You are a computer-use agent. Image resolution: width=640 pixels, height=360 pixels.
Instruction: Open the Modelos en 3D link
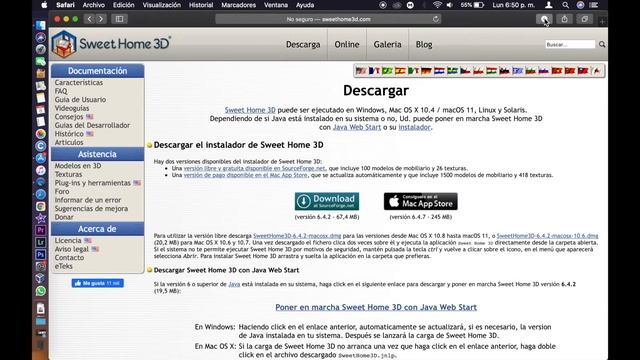(78, 166)
